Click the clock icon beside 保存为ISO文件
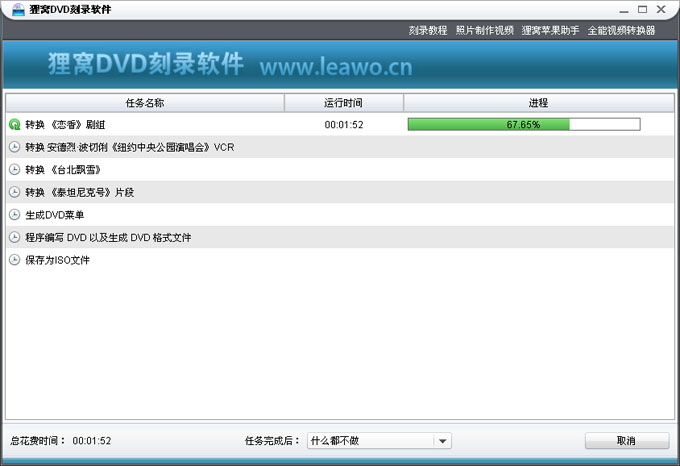This screenshot has width=680, height=466. pyautogui.click(x=14, y=260)
